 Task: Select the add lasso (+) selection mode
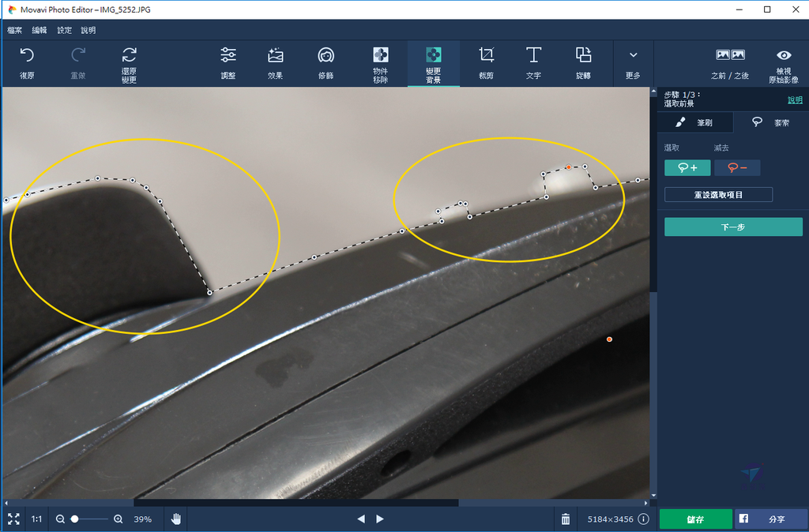(687, 167)
